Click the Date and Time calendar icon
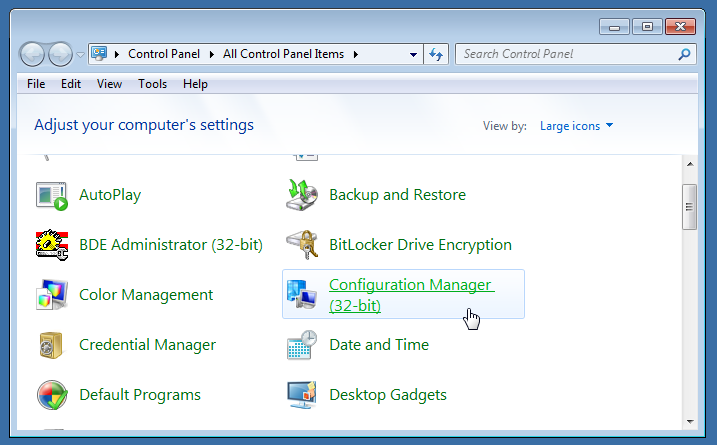 point(302,345)
